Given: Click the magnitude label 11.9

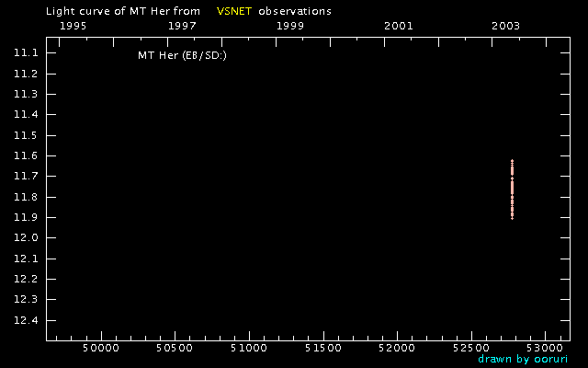Looking at the screenshot, I should 27,217.
